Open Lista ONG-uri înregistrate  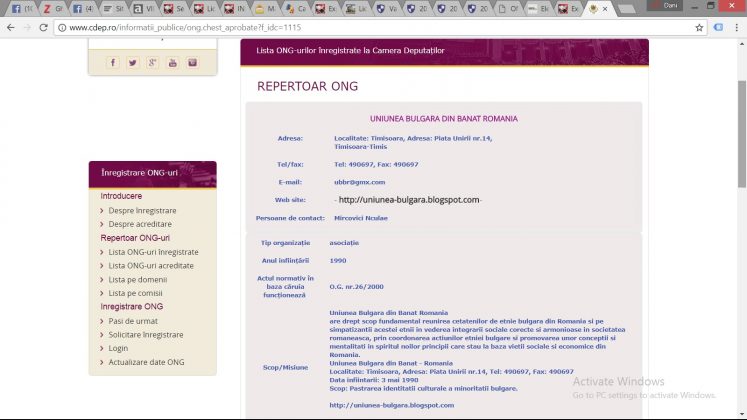click(153, 252)
